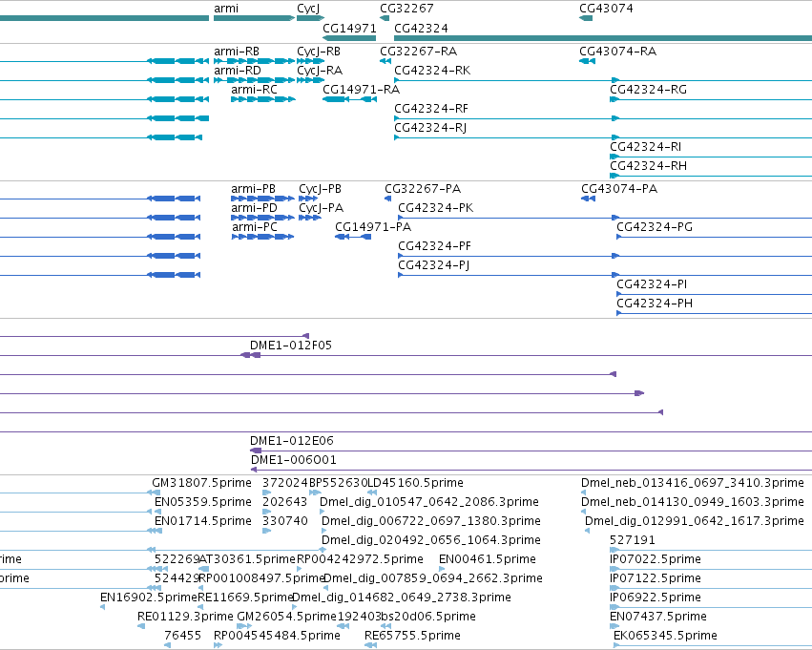The height and width of the screenshot is (650, 812).
Task: Pick the CG42324-PG protein
Action: tap(714, 237)
